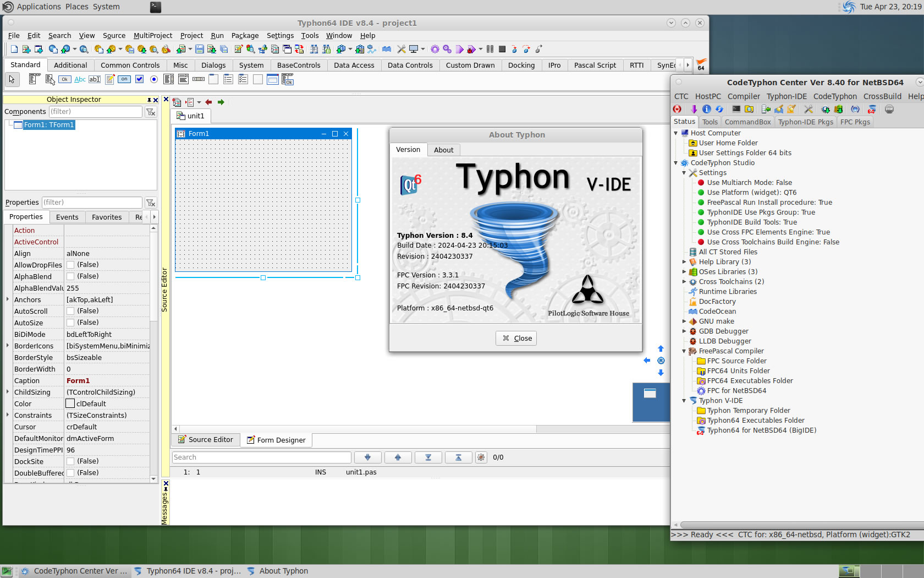924x578 pixels.
Task: Click the Properties filter input field
Action: 92,203
